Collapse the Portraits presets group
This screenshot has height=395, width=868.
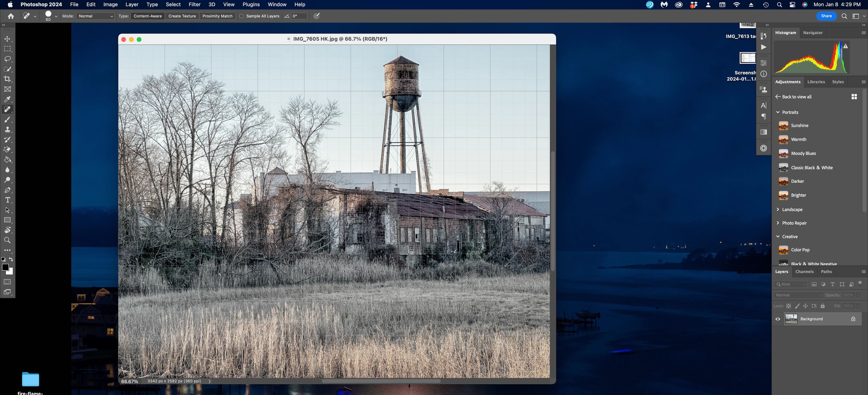(778, 112)
